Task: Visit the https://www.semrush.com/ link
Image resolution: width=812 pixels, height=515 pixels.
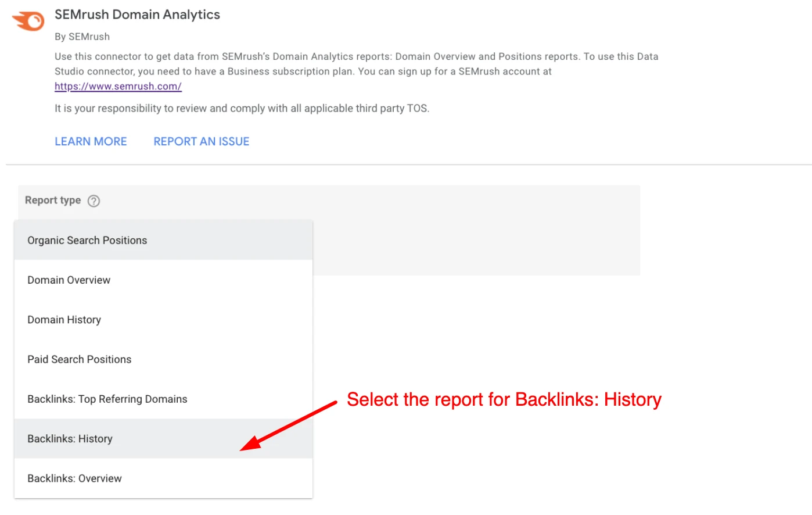Action: pyautogui.click(x=118, y=87)
